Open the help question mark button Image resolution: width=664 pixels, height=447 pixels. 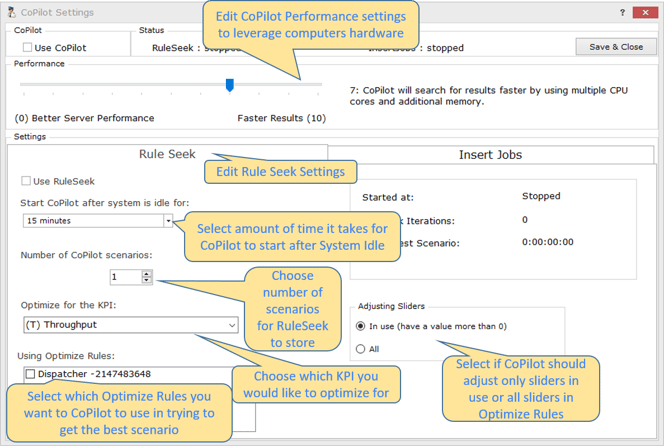[x=622, y=12]
